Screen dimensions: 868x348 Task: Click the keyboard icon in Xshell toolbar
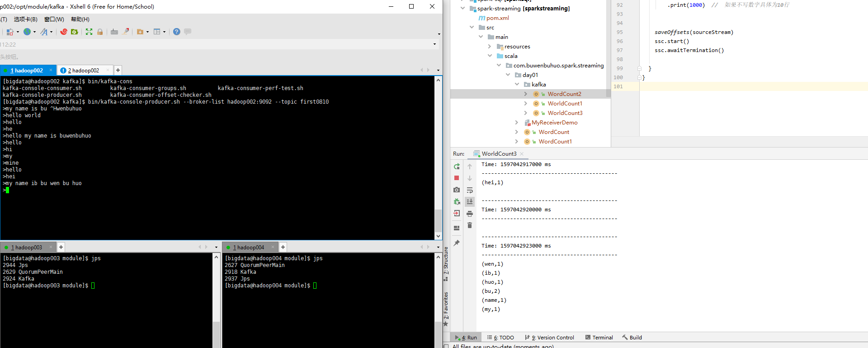point(114,32)
